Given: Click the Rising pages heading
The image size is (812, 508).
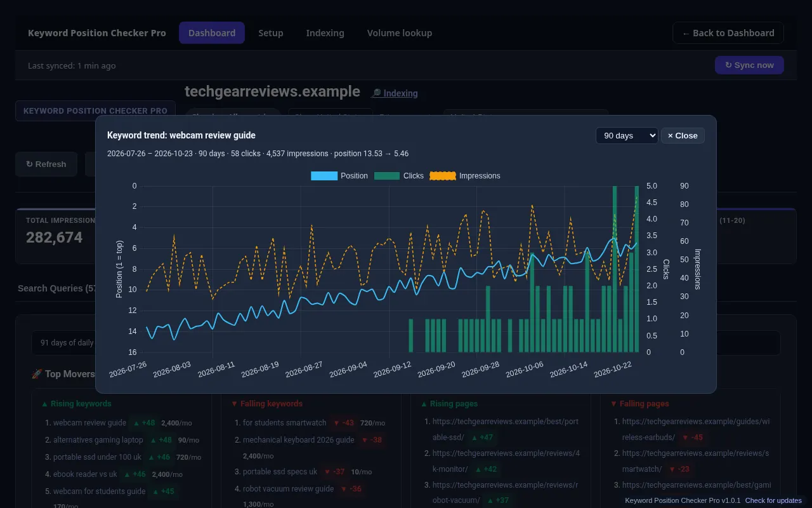Looking at the screenshot, I should [x=449, y=404].
